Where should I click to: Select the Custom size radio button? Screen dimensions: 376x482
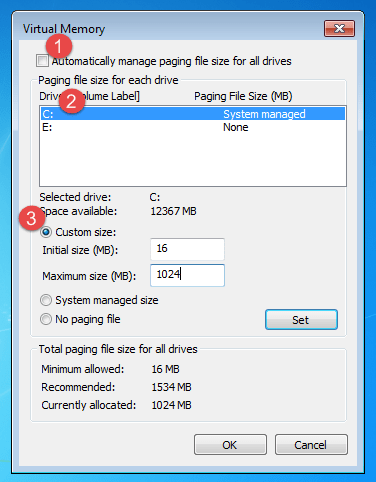[46, 232]
